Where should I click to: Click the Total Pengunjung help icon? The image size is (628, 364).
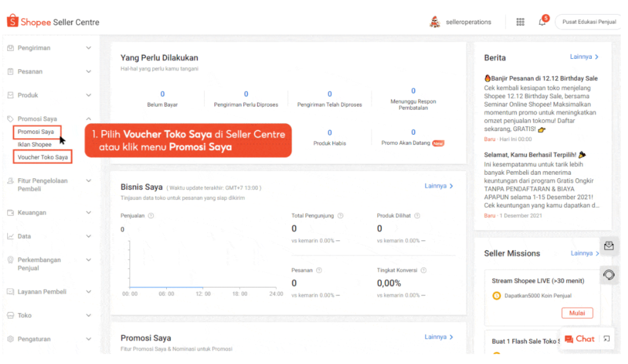pyautogui.click(x=340, y=216)
